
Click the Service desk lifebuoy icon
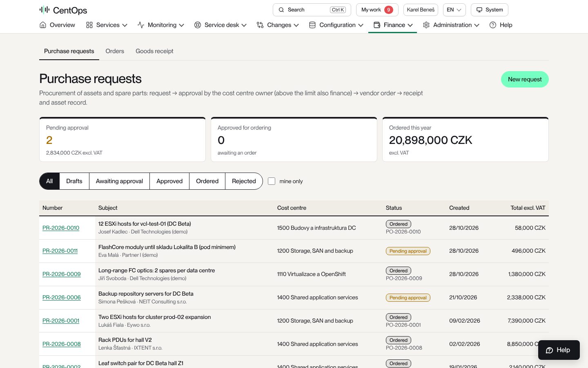pos(198,25)
